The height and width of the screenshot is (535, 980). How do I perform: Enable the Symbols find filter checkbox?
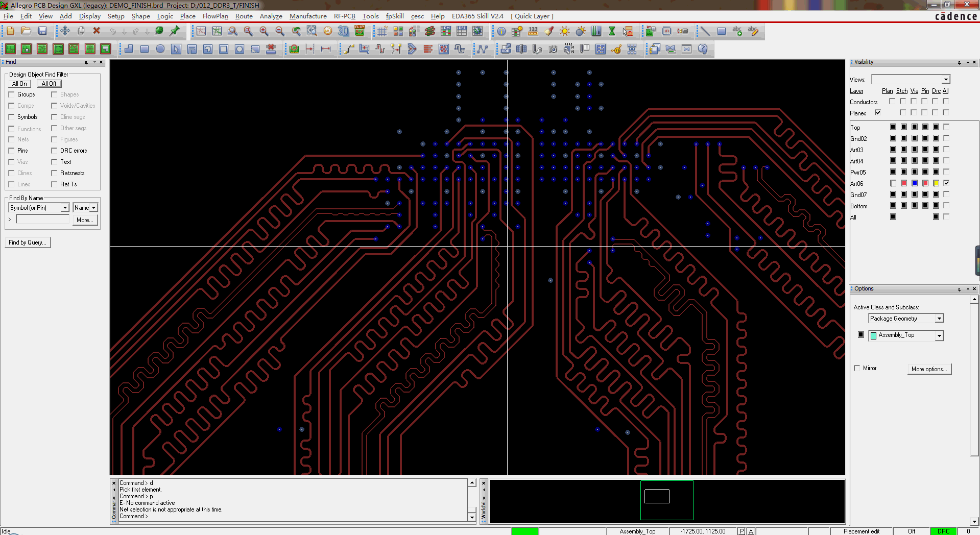[x=12, y=117]
